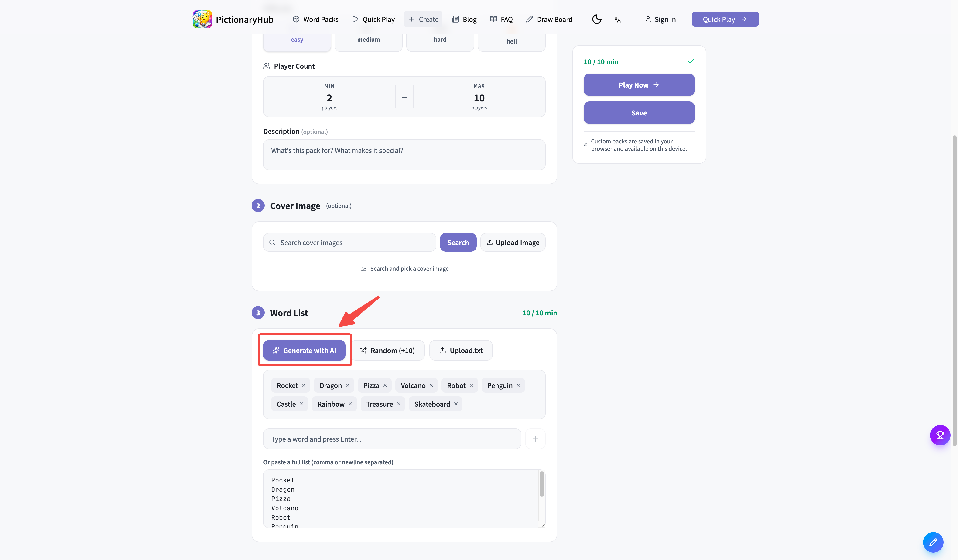
Task: Add ten random words with Random button
Action: 387,350
